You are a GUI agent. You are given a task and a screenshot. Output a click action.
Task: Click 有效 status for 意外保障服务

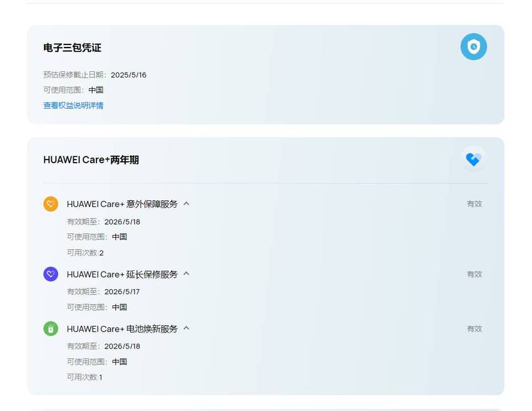[x=474, y=204]
